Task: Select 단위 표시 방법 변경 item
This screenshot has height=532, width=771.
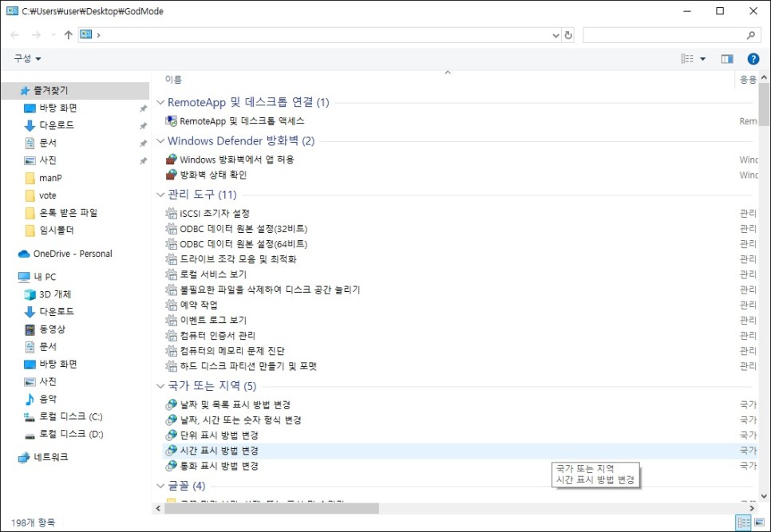Action: 219,435
